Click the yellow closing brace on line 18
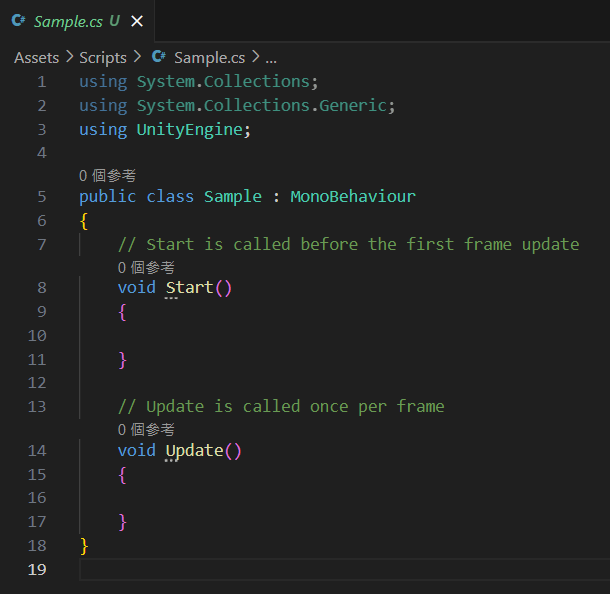This screenshot has width=610, height=594. (x=84, y=546)
